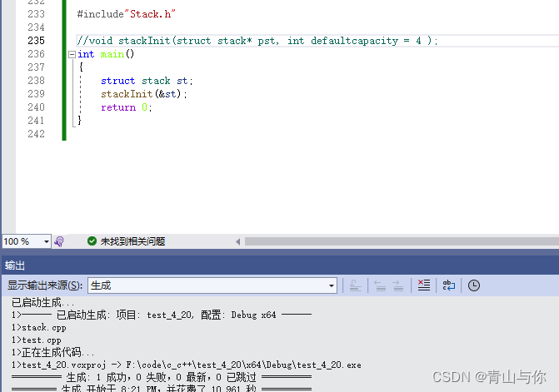Clear all output with the red X icon

pos(424,285)
